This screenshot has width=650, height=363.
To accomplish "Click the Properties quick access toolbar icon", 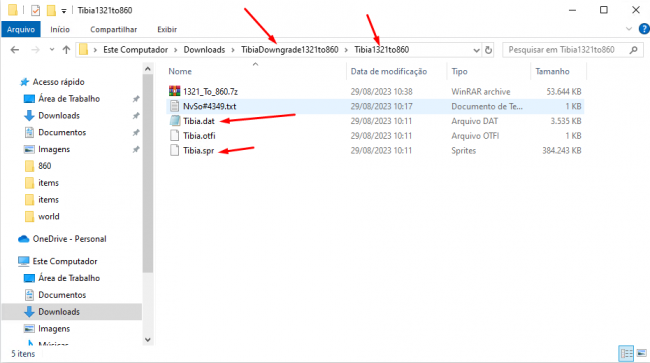I will pyautogui.click(x=36, y=10).
